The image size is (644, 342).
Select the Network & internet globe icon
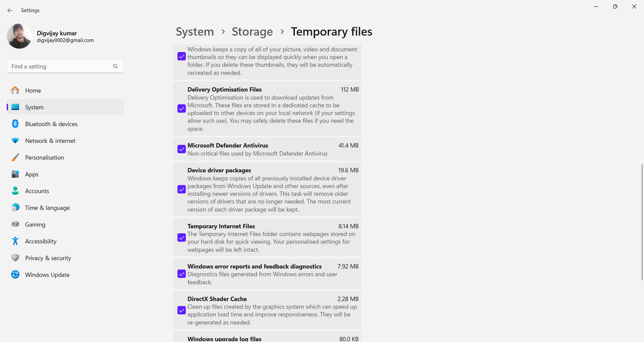[15, 140]
